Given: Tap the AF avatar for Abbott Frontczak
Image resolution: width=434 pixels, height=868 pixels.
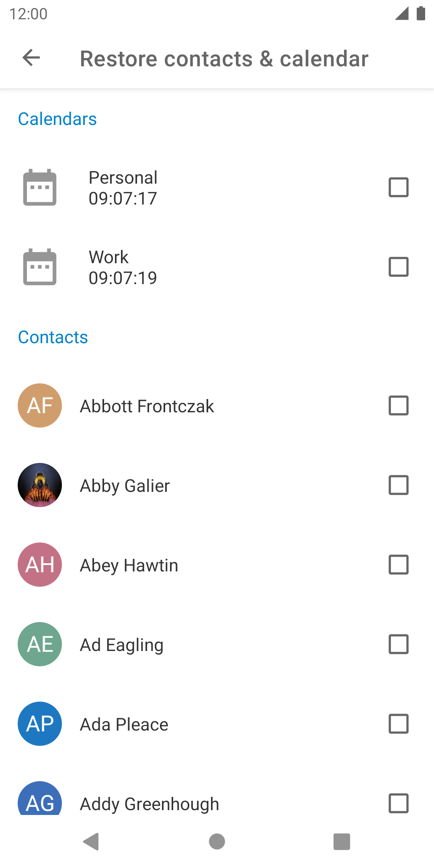Looking at the screenshot, I should pos(40,405).
